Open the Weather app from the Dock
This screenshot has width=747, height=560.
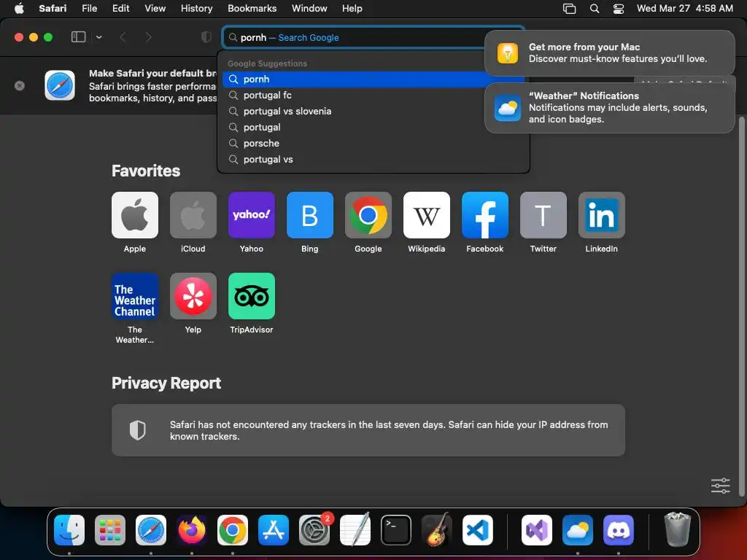click(578, 530)
